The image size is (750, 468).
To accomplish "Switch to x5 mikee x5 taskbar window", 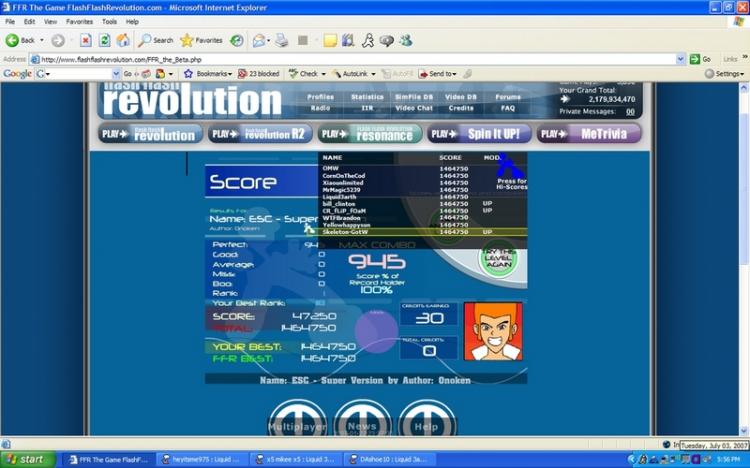I will [x=297, y=459].
